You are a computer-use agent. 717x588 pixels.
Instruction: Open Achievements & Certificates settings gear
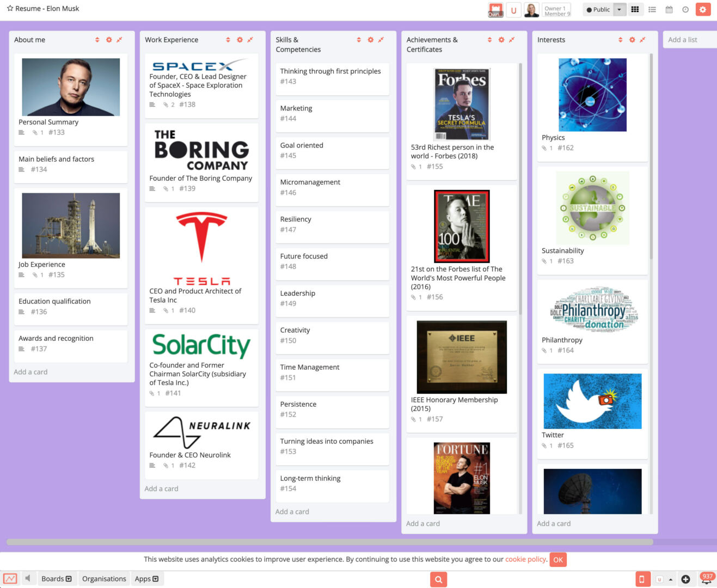[x=501, y=40]
